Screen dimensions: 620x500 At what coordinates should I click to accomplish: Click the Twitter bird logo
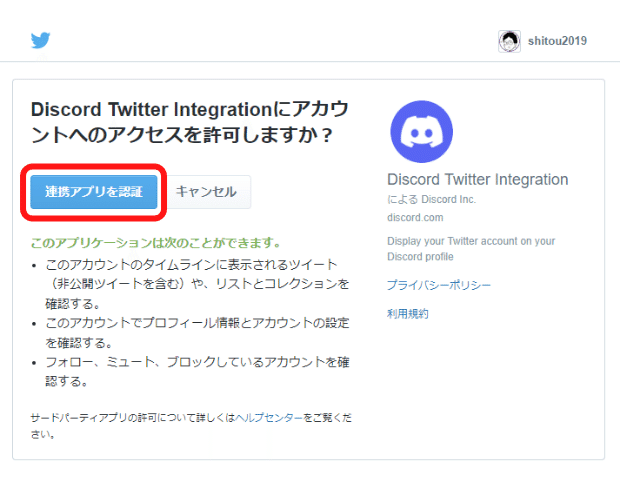40,40
